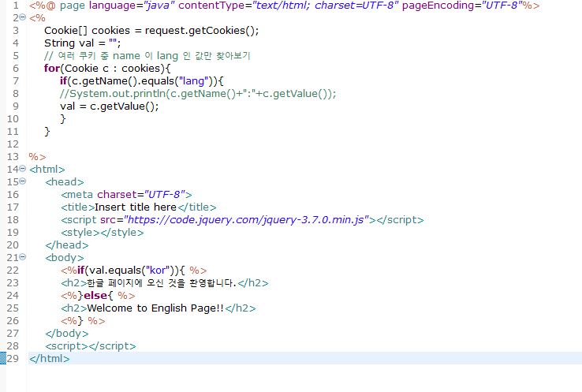Collapse the scriptlet fold at line 2
This screenshot has width=582, height=392.
pos(23,17)
